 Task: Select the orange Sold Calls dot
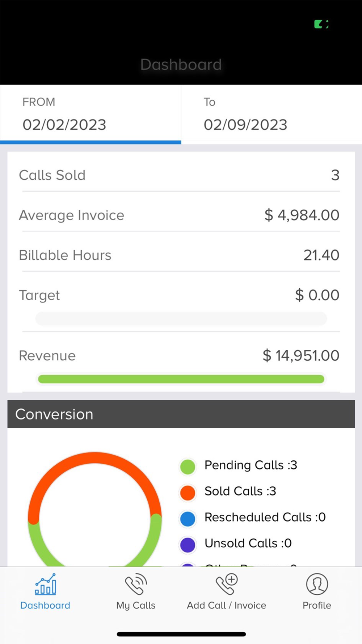[x=188, y=493]
